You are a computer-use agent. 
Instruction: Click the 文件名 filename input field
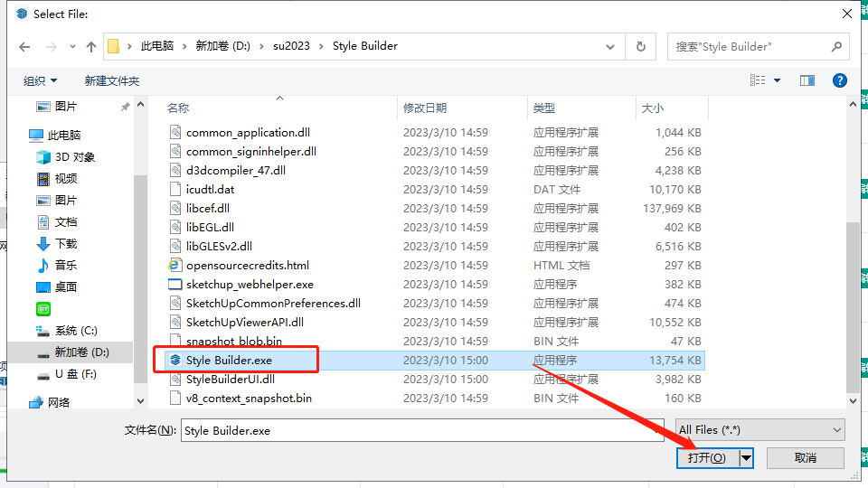coord(423,430)
